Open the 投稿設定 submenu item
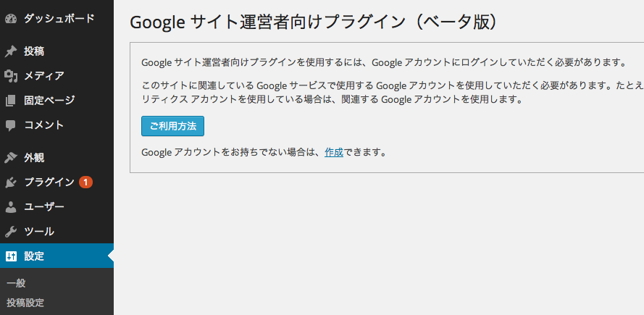 [x=25, y=303]
